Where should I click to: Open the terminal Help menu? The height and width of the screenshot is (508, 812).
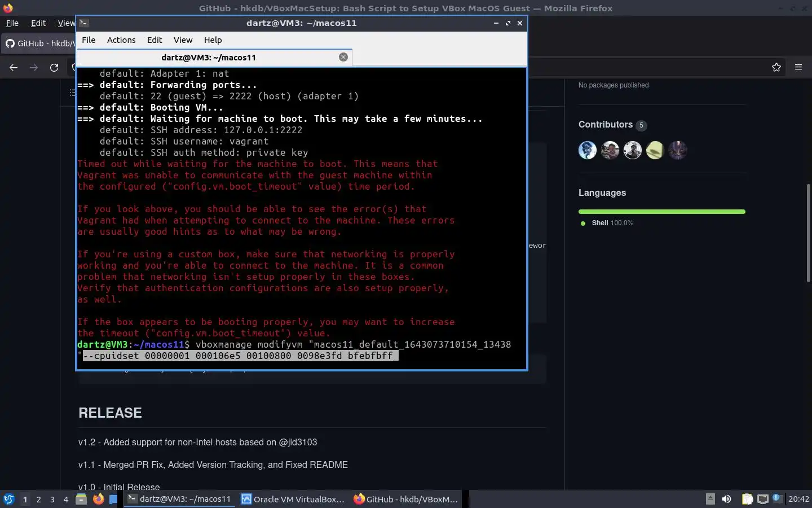tap(213, 40)
